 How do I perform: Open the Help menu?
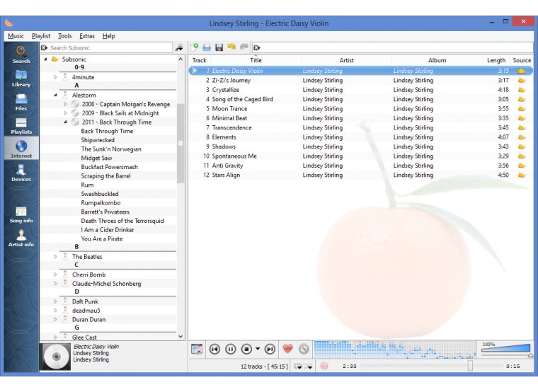coord(108,36)
